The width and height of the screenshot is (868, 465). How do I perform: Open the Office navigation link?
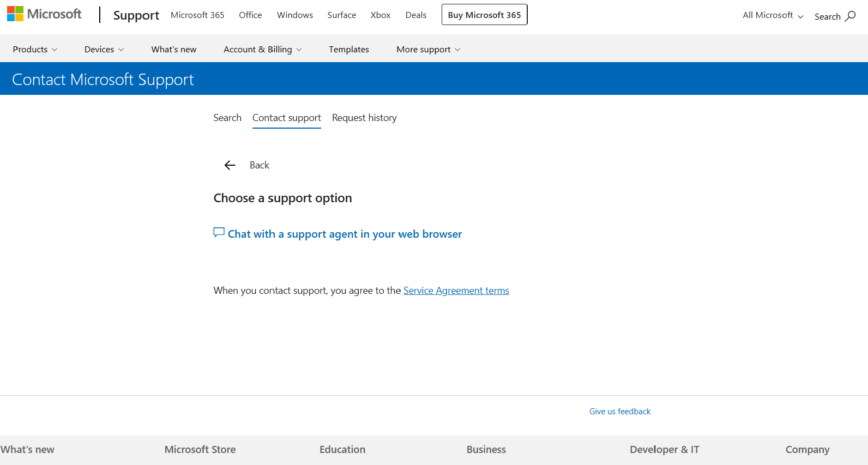pyautogui.click(x=250, y=15)
